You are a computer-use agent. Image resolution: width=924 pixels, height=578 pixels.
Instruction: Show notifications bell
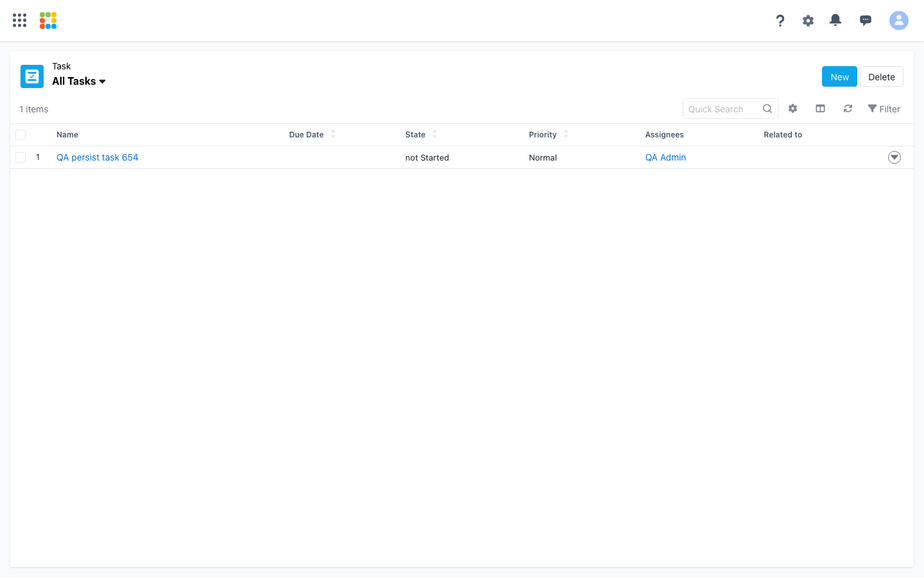pyautogui.click(x=835, y=21)
